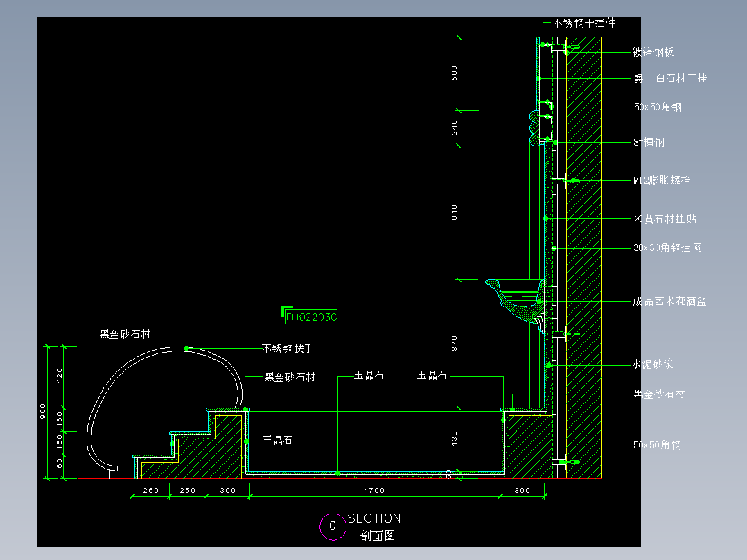
Task: Click the circled C section marker
Action: click(333, 527)
